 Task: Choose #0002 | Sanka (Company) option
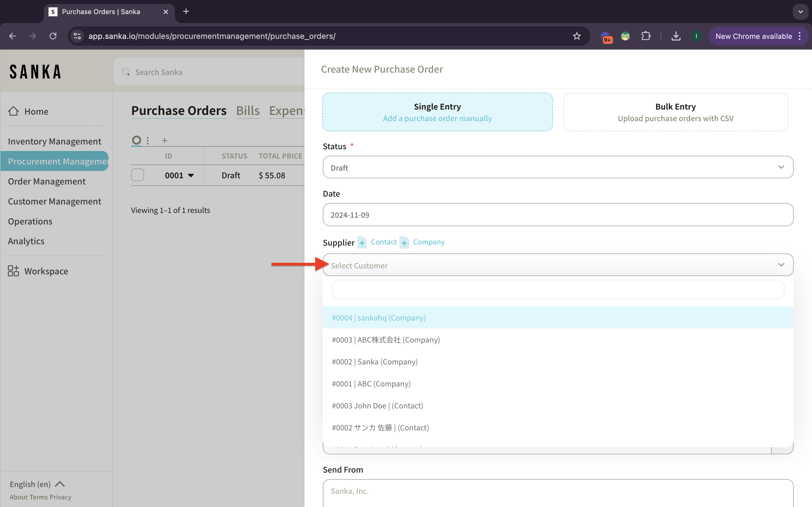pyautogui.click(x=374, y=362)
